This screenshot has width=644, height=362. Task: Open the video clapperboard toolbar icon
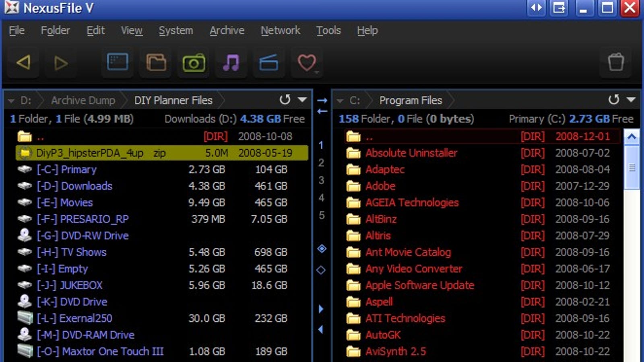pos(268,62)
